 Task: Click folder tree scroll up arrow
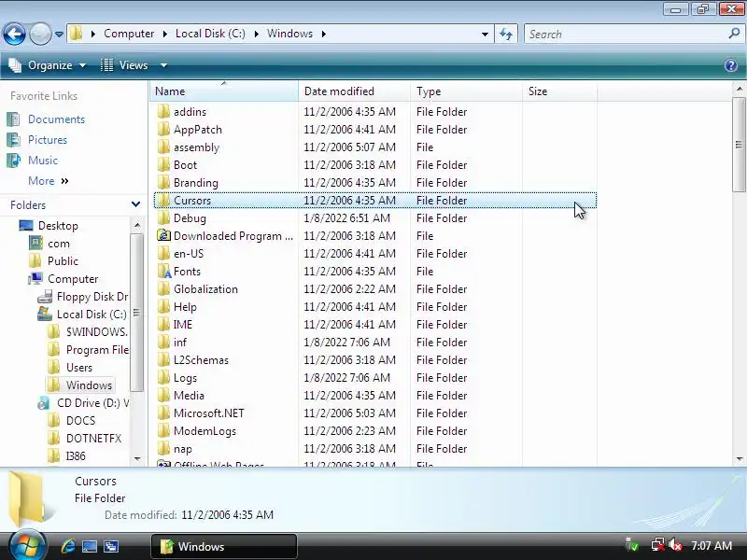(x=137, y=225)
